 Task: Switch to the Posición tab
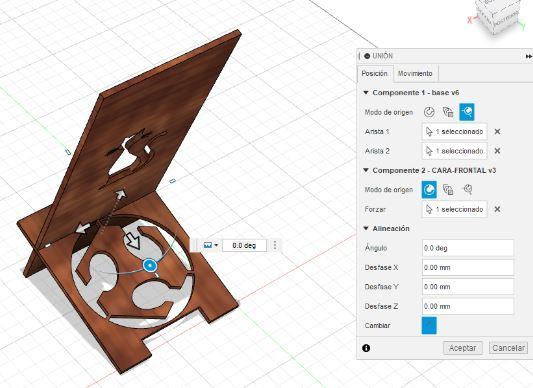[375, 73]
